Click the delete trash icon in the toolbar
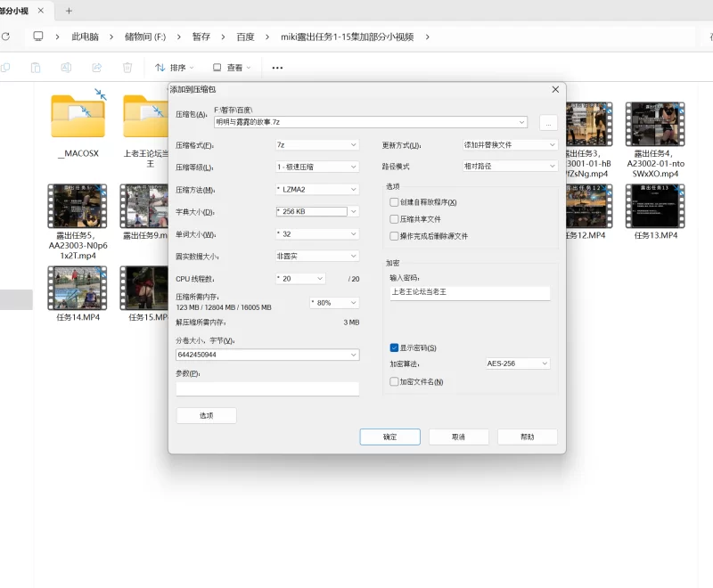Viewport: 713px width, 588px height. point(127,68)
